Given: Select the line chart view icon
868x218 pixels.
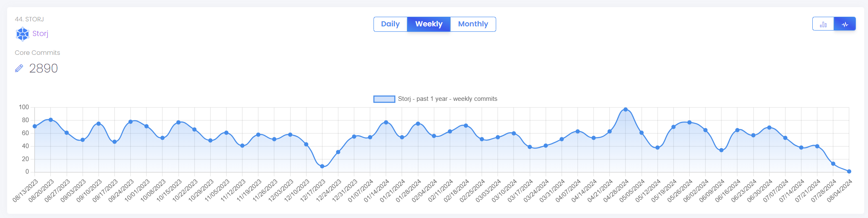Looking at the screenshot, I should coord(845,24).
